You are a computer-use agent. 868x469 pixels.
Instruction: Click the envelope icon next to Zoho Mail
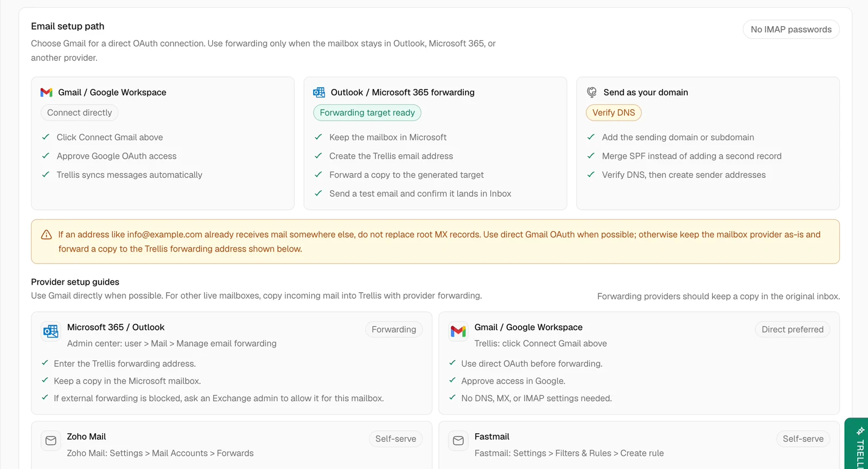[51, 441]
